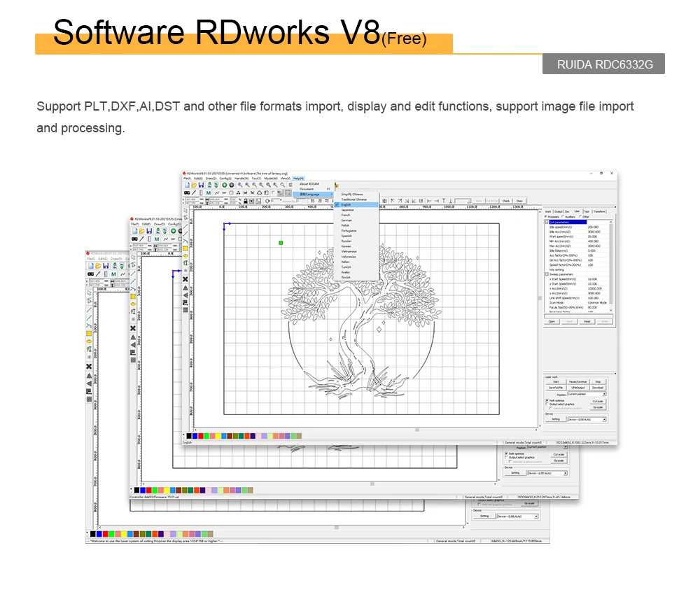Screen dimensions: 700x592
Task: Click green circle icon in front toolbar
Action: [225, 185]
